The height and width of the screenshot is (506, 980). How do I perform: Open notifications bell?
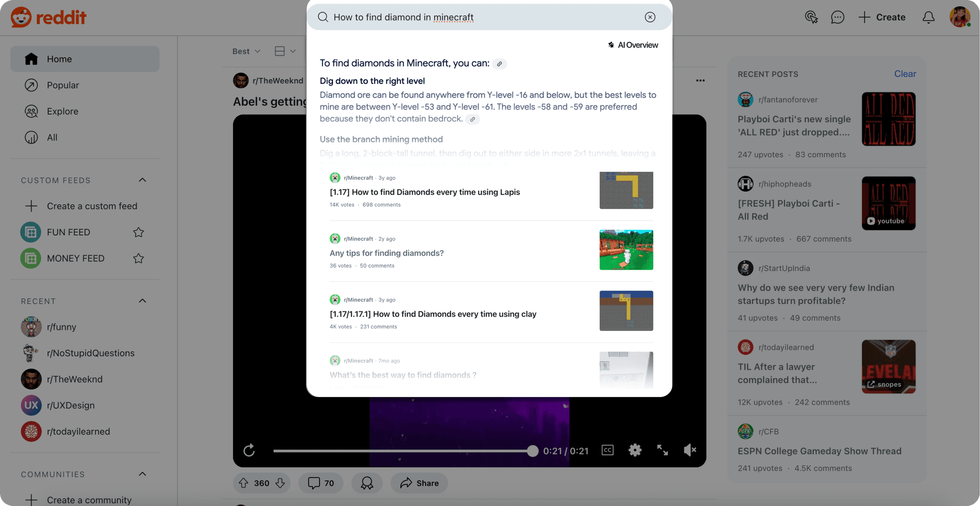click(x=928, y=17)
